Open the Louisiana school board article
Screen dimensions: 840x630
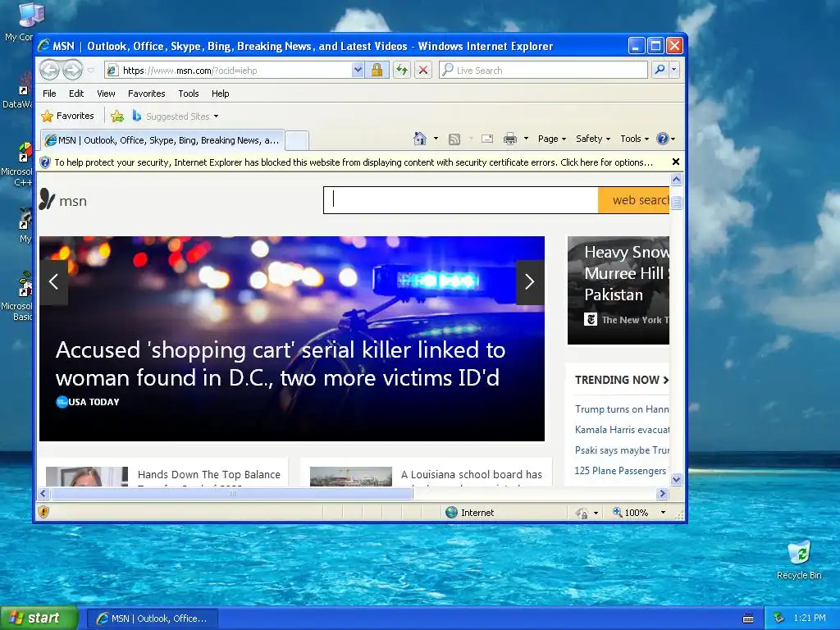pyautogui.click(x=472, y=475)
